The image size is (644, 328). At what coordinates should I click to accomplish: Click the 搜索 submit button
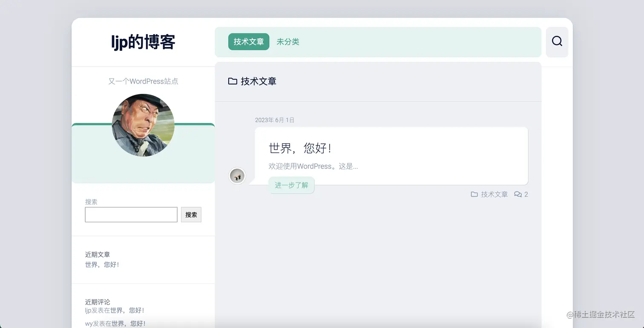191,215
